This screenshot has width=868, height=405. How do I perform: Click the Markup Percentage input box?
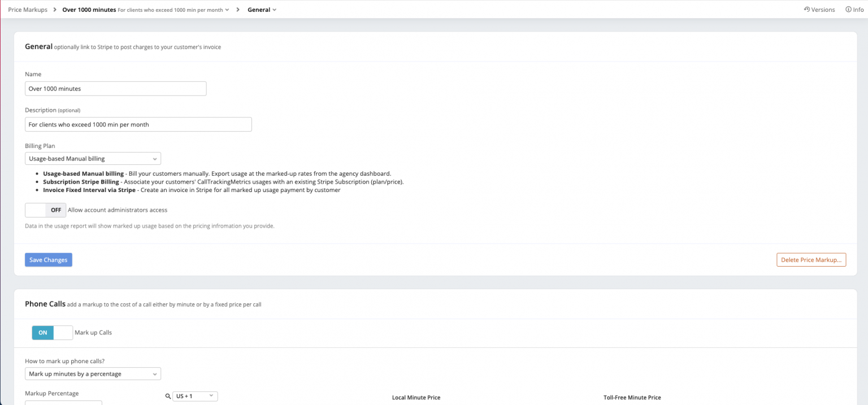63,402
